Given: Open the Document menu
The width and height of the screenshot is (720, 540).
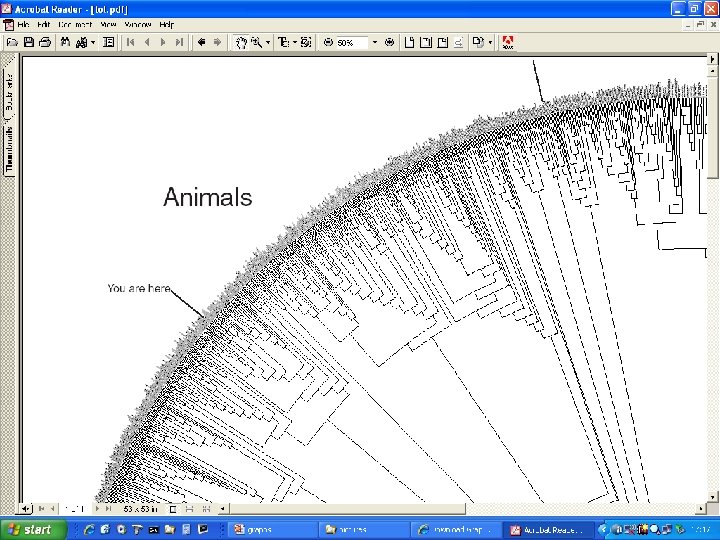Looking at the screenshot, I should [x=75, y=24].
